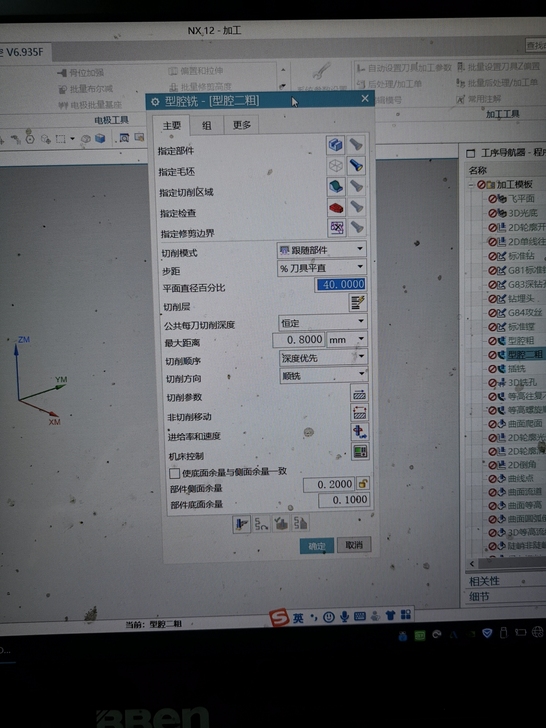546x728 pixels.
Task: Open the 切削参数 cutting parameters dialog
Action: tap(359, 394)
